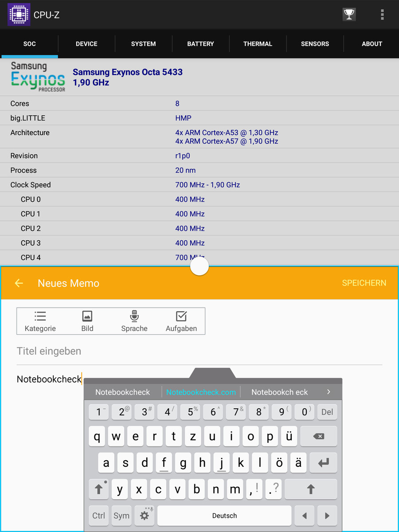Select Revision value 'r1p0'
Viewport: 399px width, 532px height.
pyautogui.click(x=183, y=156)
